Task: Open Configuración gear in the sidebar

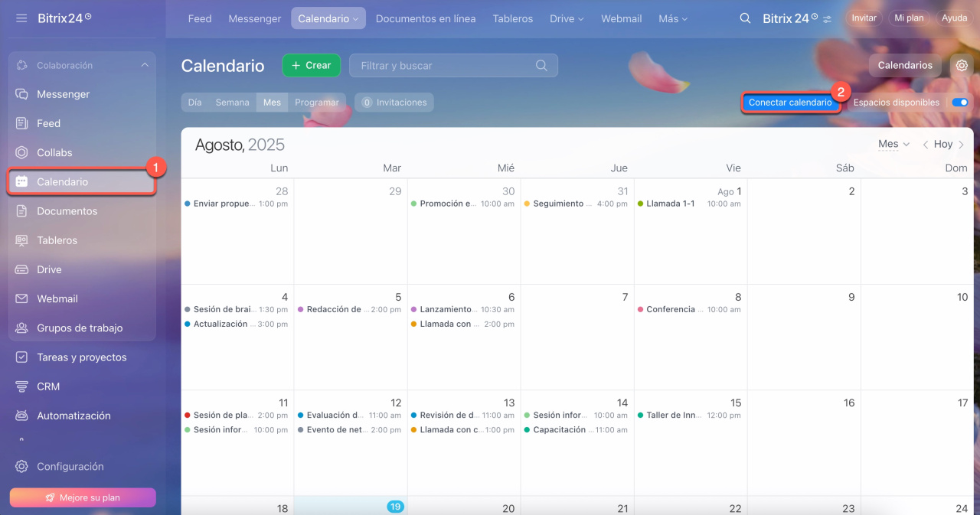Action: pyautogui.click(x=22, y=467)
